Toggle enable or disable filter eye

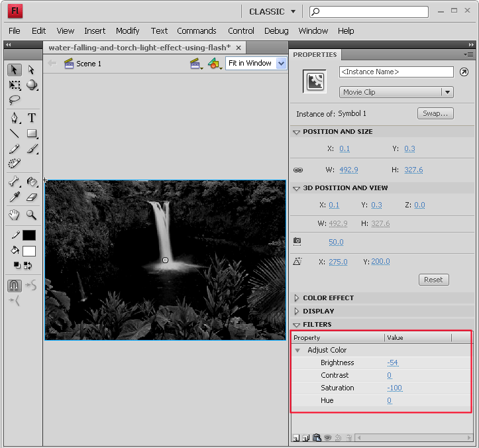coord(327,438)
